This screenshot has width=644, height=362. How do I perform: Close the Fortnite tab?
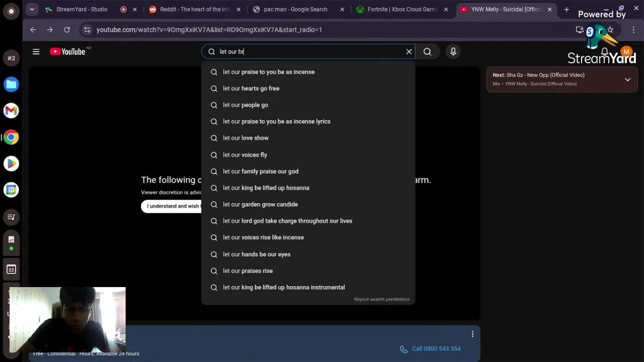click(x=446, y=9)
